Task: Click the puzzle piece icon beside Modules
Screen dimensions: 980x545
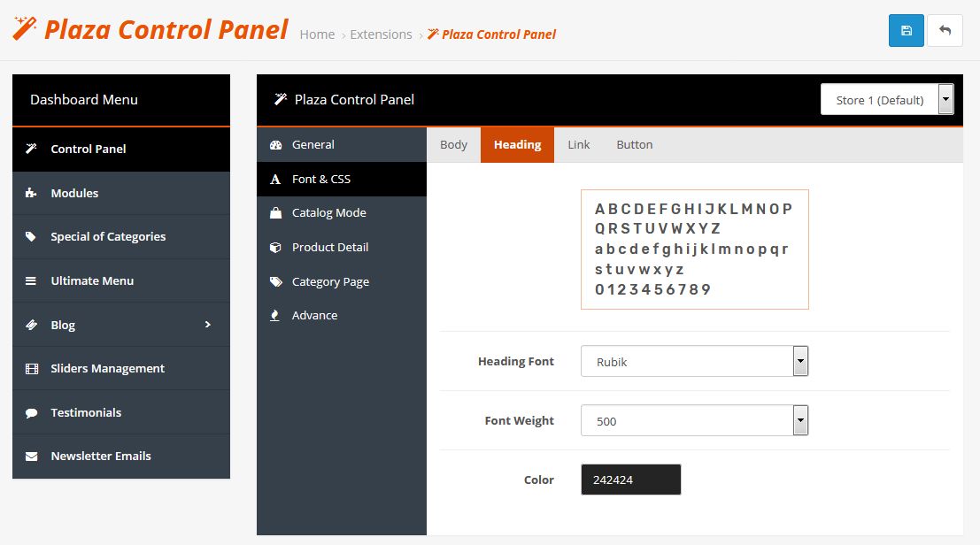Action: click(31, 193)
